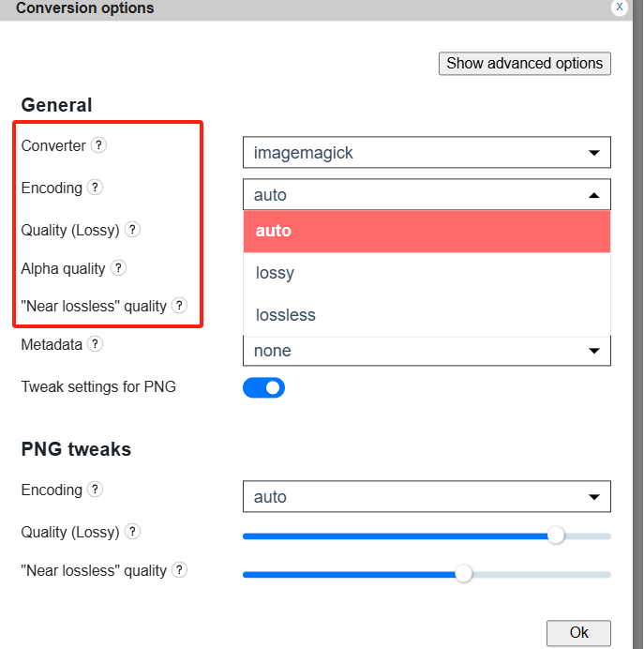
Task: Click the Show advanced options button
Action: point(524,64)
